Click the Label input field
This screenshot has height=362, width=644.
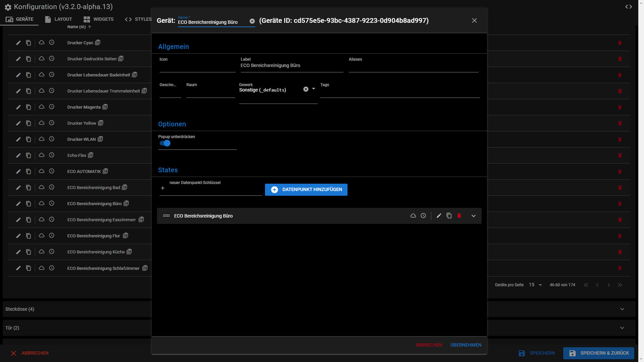click(x=292, y=65)
